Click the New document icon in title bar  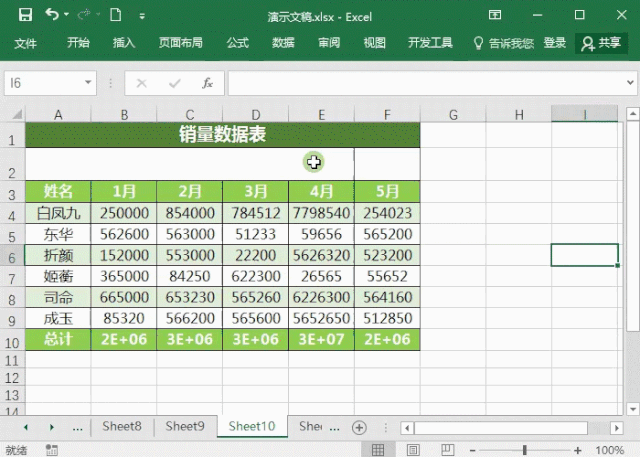116,15
